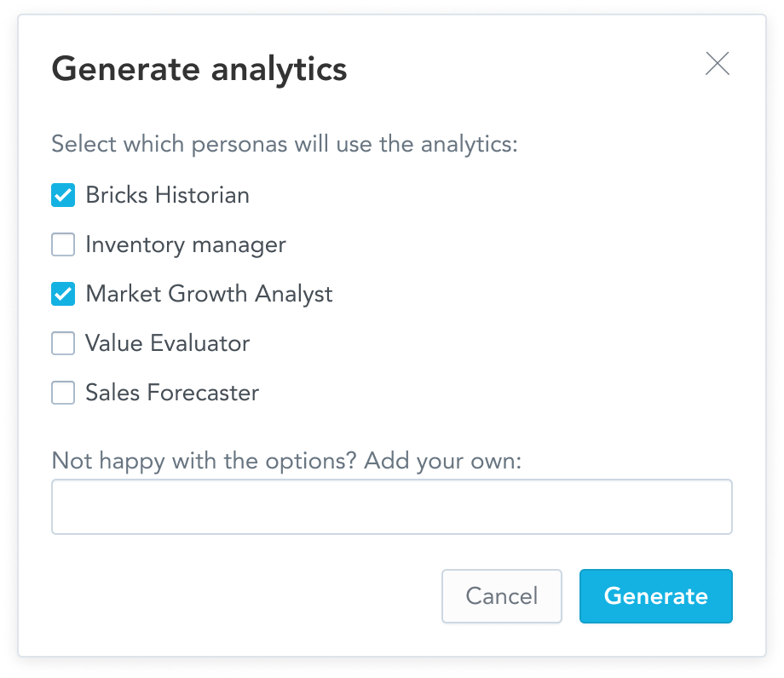This screenshot has width=784, height=678.
Task: Check the Value Evaluator option
Action: (63, 343)
